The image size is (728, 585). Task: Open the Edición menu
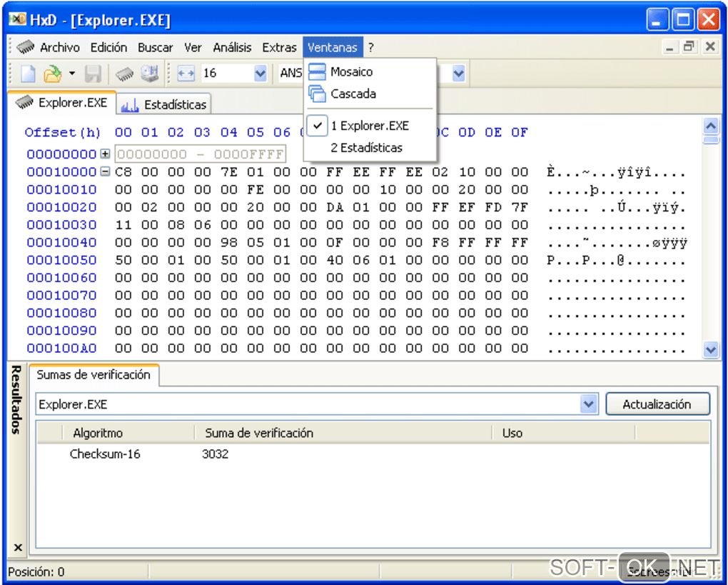[108, 47]
